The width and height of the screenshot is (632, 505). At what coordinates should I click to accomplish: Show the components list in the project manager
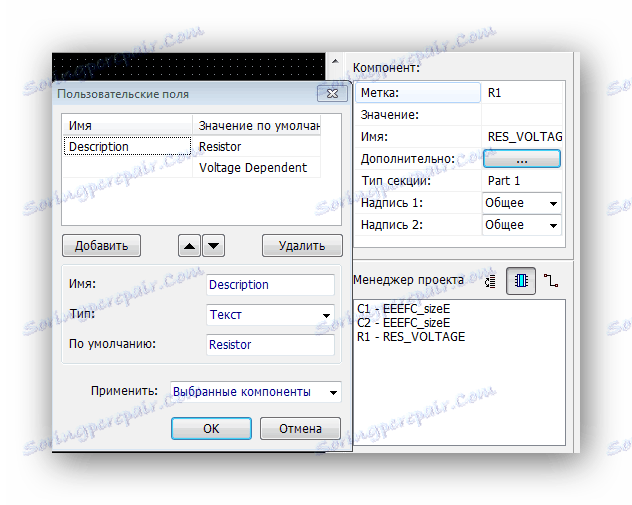point(521,281)
